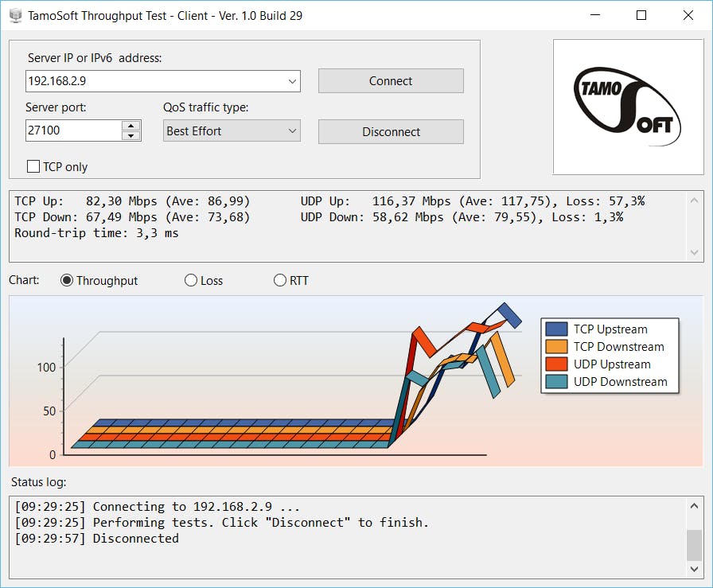713x588 pixels.
Task: Close the Throughput Test window
Action: 688,15
